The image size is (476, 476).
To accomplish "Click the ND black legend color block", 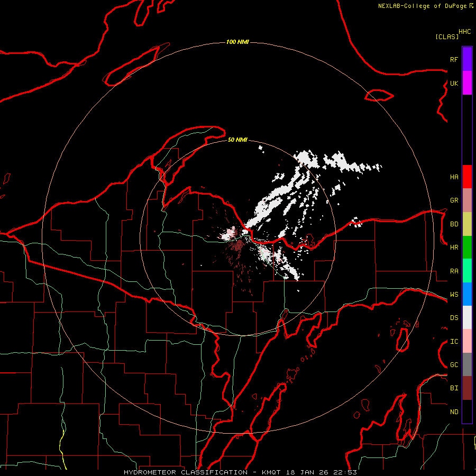I will [x=467, y=411].
